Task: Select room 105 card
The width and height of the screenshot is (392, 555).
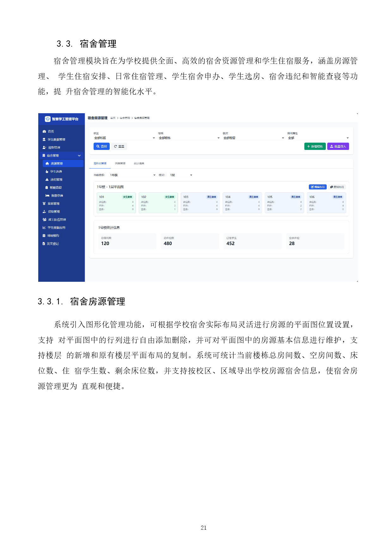Action: (284, 203)
